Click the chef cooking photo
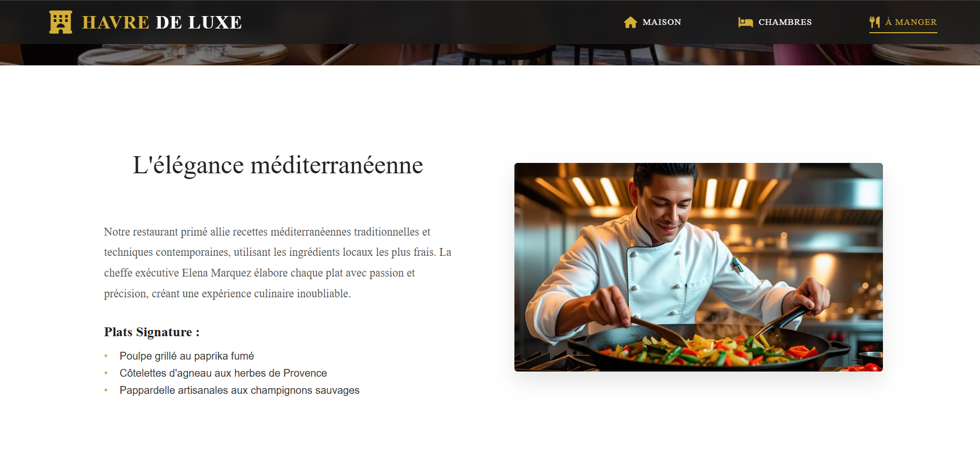The height and width of the screenshot is (467, 980). click(x=698, y=267)
